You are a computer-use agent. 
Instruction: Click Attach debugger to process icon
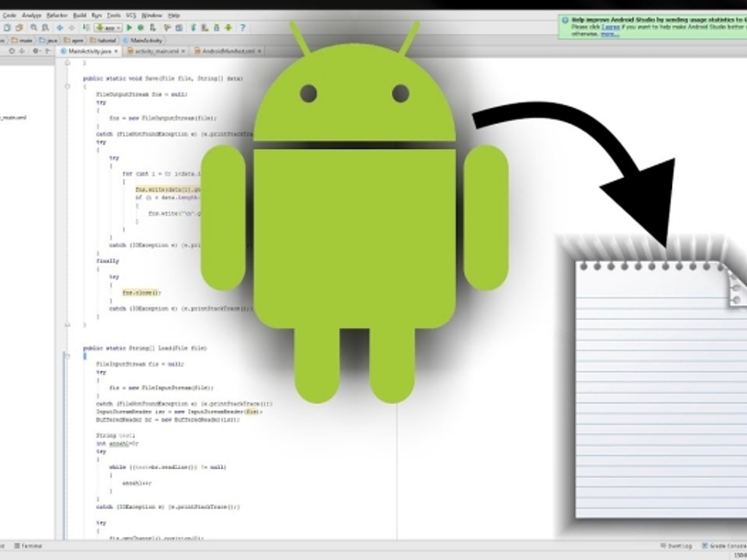tap(153, 27)
